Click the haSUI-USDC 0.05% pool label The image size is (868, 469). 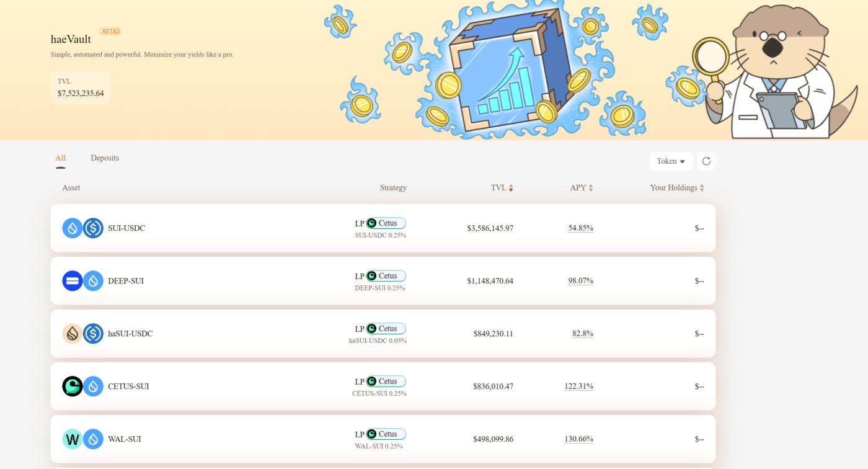[x=378, y=341]
